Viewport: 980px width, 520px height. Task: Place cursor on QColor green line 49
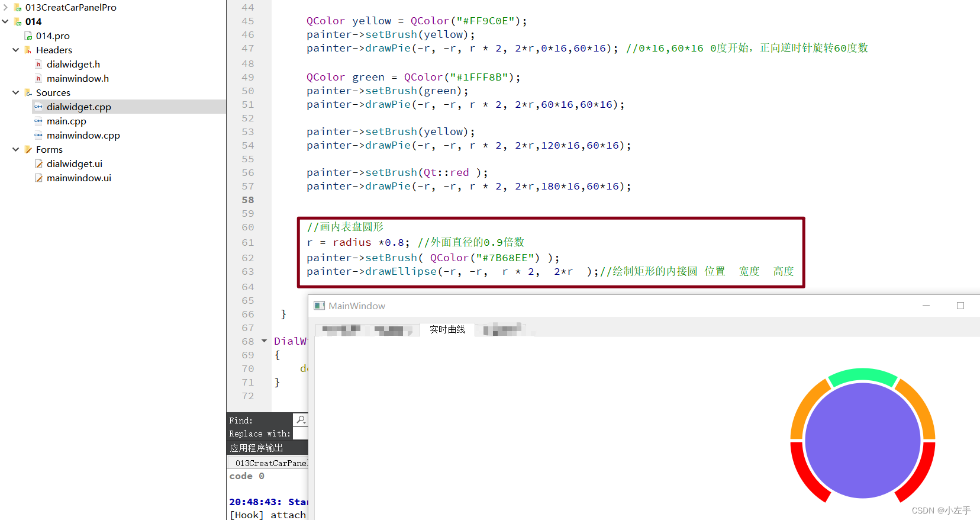(x=414, y=77)
